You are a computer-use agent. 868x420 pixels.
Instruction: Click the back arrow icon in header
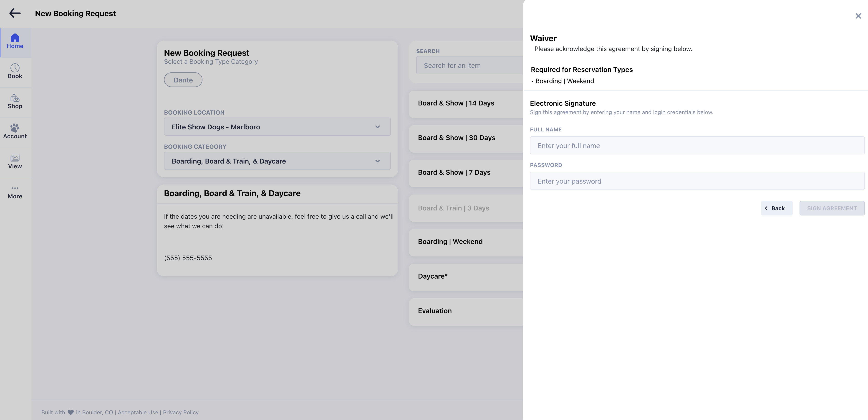(x=15, y=13)
